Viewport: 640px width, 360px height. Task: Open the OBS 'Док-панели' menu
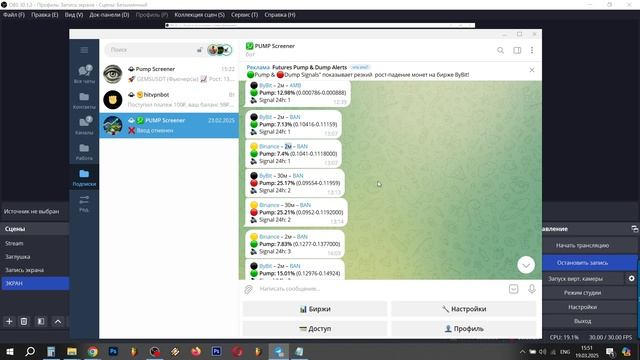click(x=109, y=15)
